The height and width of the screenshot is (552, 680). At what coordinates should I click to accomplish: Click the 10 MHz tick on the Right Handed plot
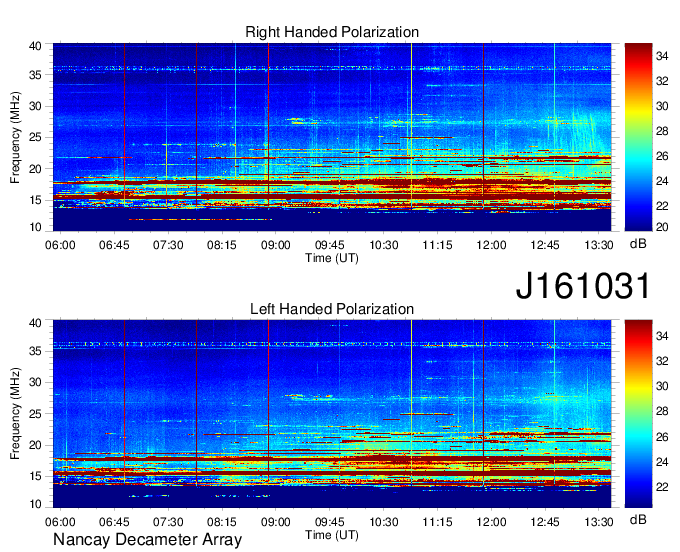coord(36,227)
